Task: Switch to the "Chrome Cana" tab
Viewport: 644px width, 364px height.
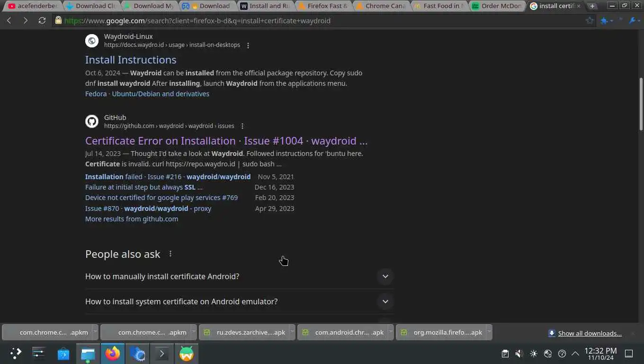Action: (381, 6)
